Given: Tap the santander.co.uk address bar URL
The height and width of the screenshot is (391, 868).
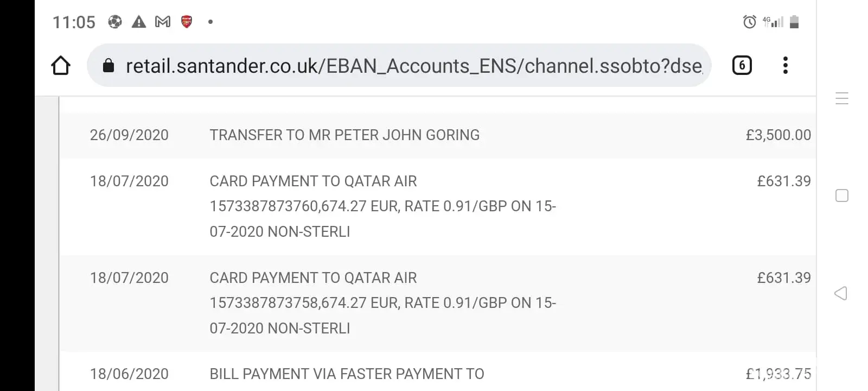Looking at the screenshot, I should pos(413,66).
